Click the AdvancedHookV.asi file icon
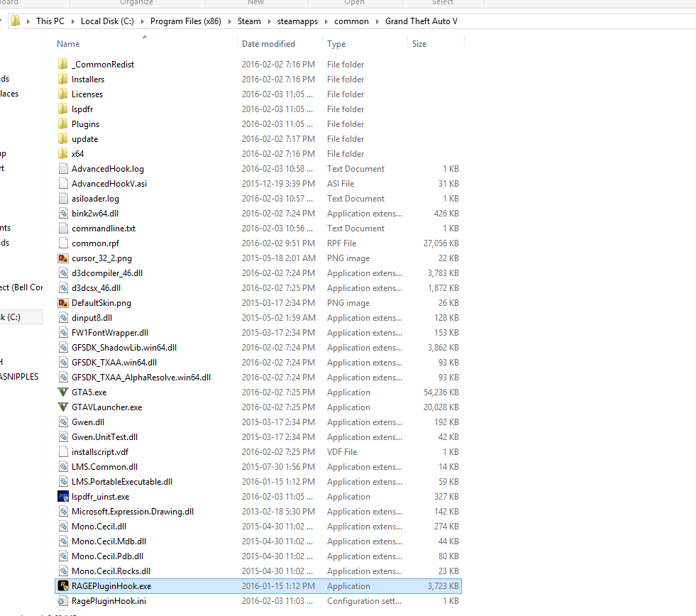 click(63, 183)
